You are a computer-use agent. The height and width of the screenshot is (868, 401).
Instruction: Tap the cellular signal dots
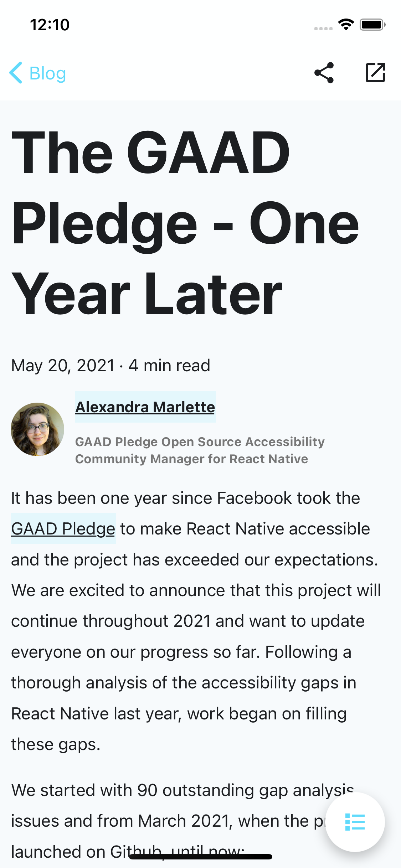point(323,29)
